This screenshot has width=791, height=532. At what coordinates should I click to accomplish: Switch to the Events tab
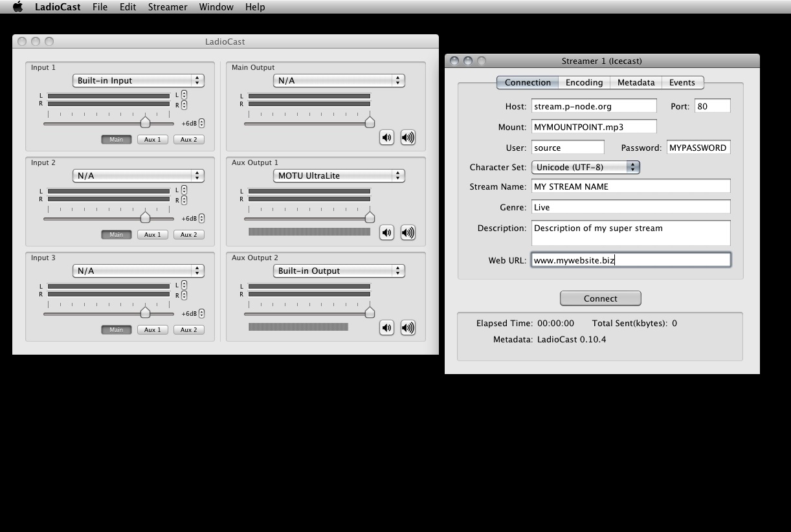[x=682, y=82]
